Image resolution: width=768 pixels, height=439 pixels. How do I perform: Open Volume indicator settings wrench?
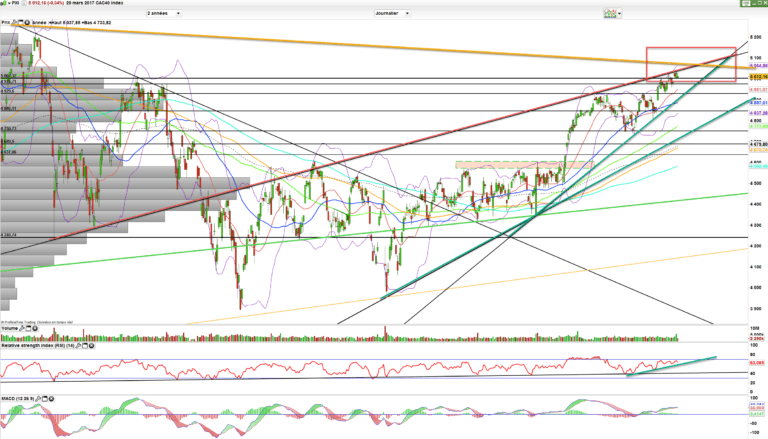click(x=22, y=326)
